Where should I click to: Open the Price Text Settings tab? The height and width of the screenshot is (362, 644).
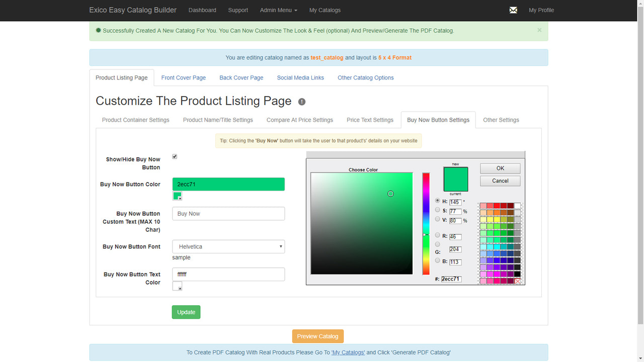370,120
